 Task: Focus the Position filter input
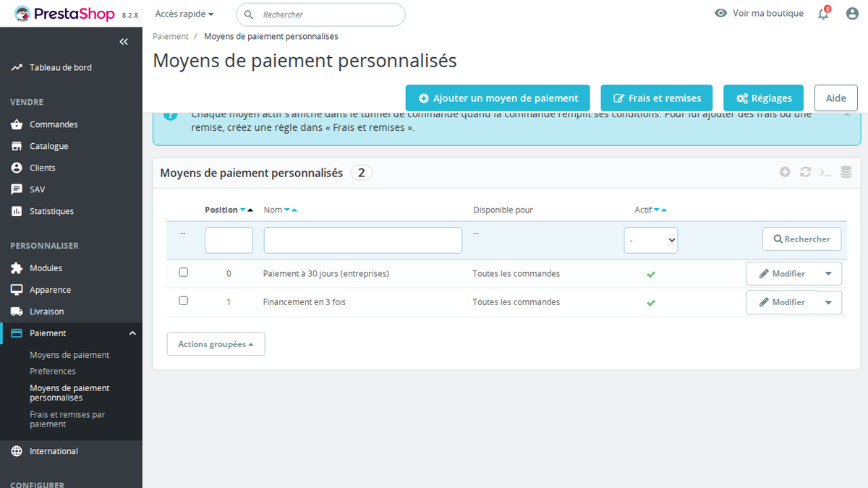pos(229,240)
